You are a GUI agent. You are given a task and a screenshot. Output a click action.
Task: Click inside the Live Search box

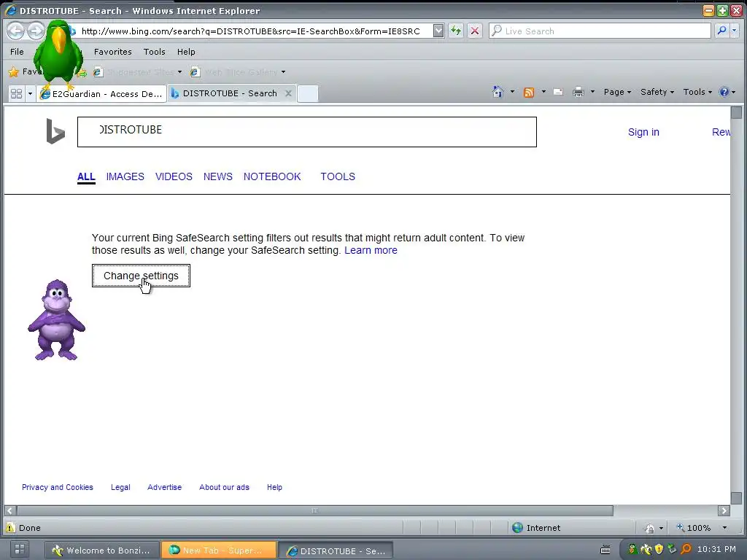pos(600,31)
